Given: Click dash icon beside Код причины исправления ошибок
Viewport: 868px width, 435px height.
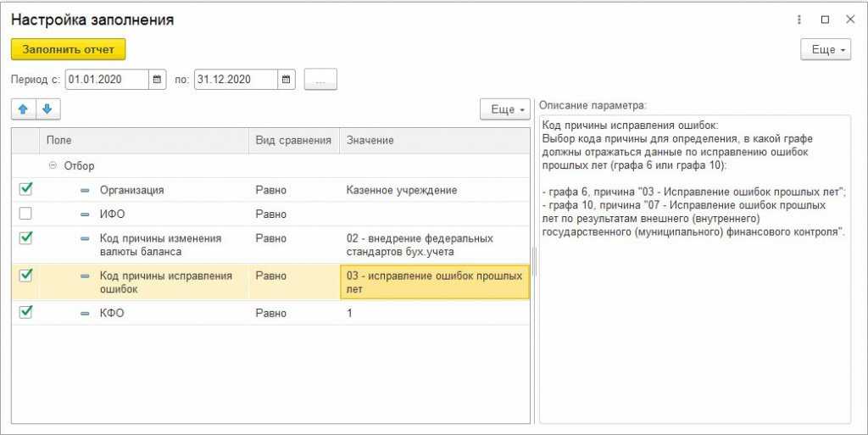Looking at the screenshot, I should click(x=85, y=276).
